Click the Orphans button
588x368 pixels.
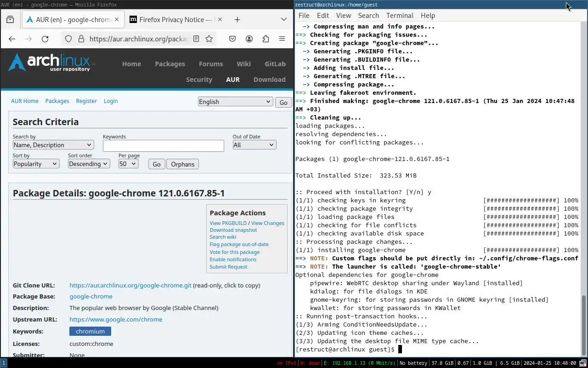pyautogui.click(x=183, y=164)
